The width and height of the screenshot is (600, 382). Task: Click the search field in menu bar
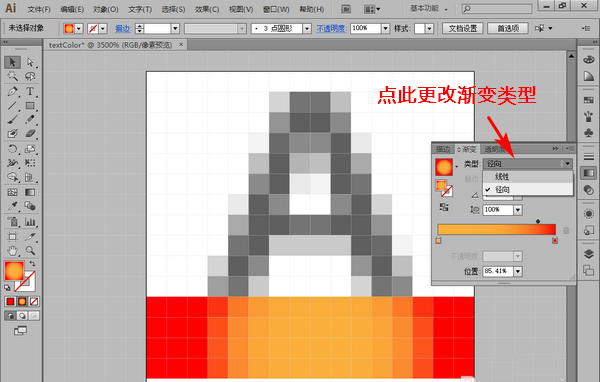[497, 8]
